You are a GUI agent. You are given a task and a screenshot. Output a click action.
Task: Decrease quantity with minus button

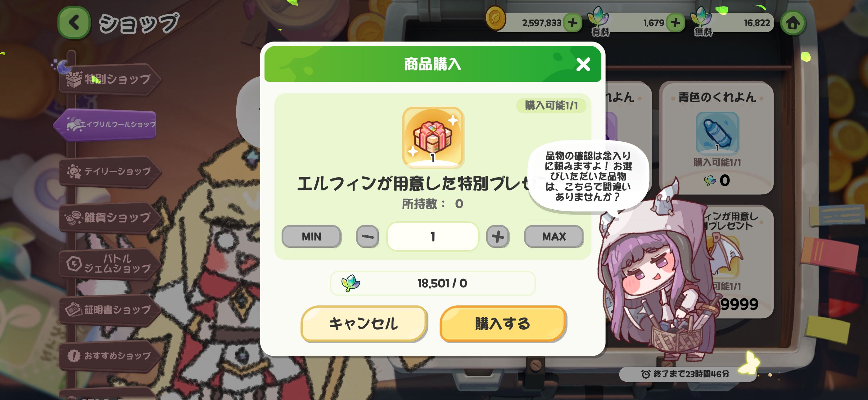tap(367, 236)
